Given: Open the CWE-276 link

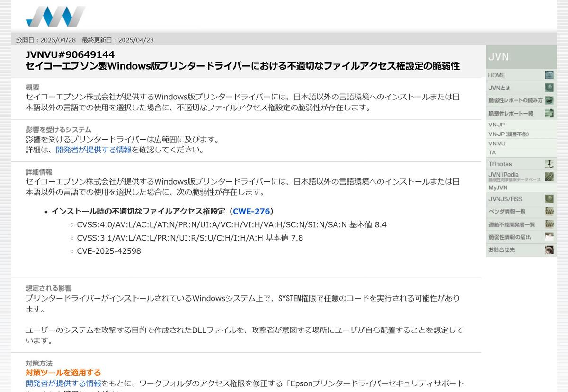Looking at the screenshot, I should click(x=251, y=211).
